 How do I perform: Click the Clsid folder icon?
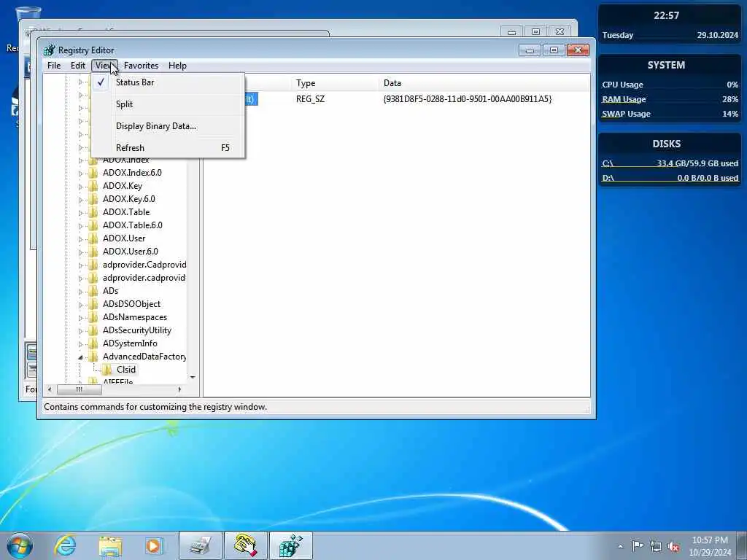pyautogui.click(x=107, y=370)
